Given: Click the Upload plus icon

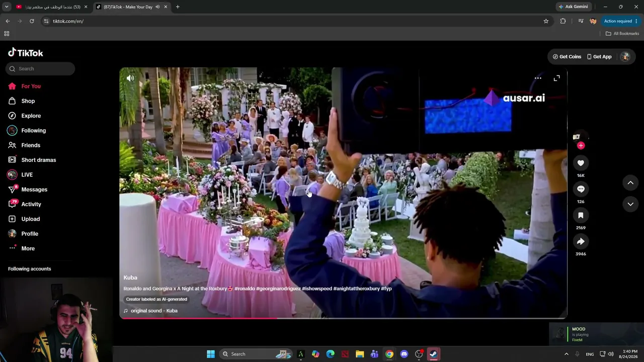Looking at the screenshot, I should [x=12, y=219].
